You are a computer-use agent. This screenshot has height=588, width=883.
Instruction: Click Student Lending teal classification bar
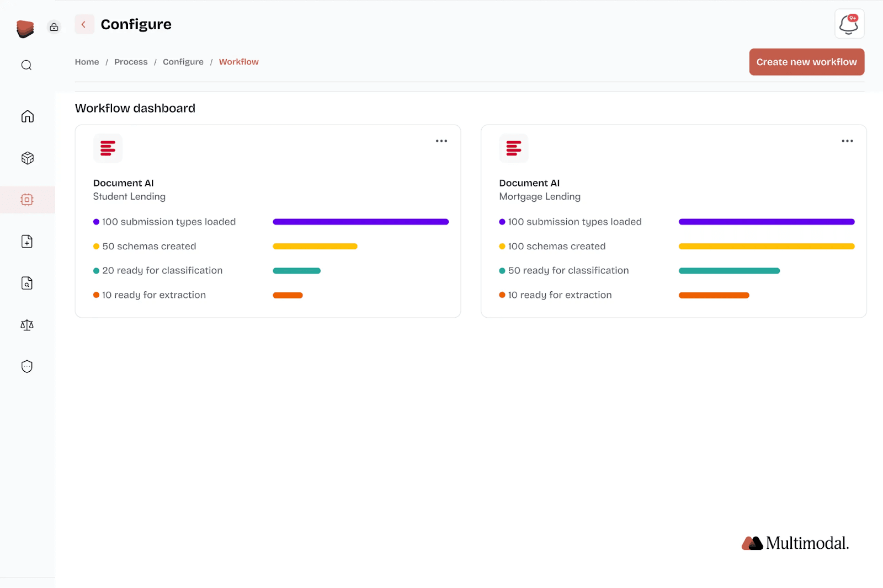click(297, 271)
